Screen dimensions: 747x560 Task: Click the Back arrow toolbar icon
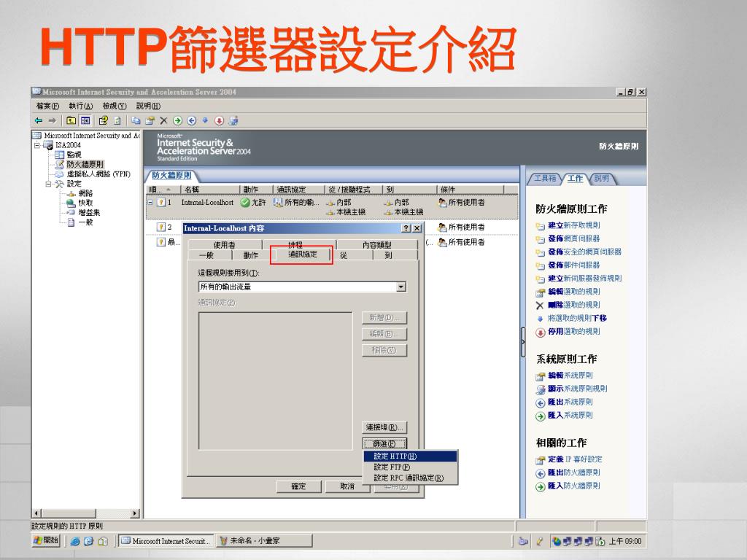point(39,120)
